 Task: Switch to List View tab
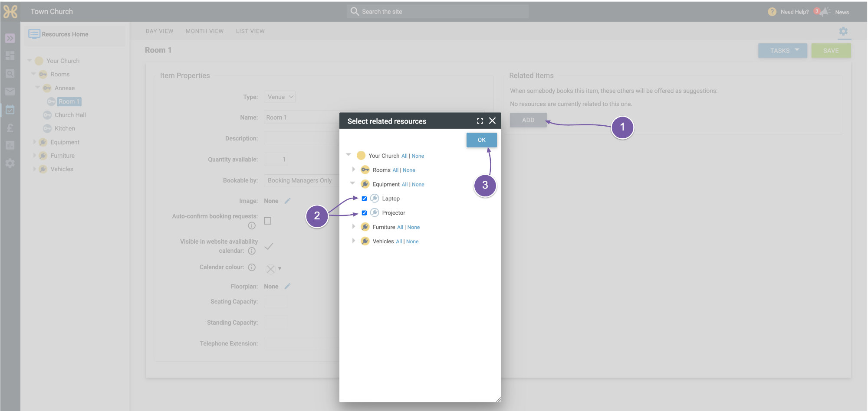[x=250, y=31]
